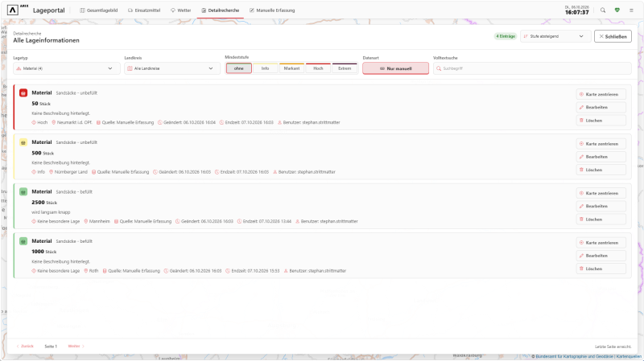Click the 'Seite 1' page indicator
This screenshot has width=644, height=361.
[x=51, y=347]
